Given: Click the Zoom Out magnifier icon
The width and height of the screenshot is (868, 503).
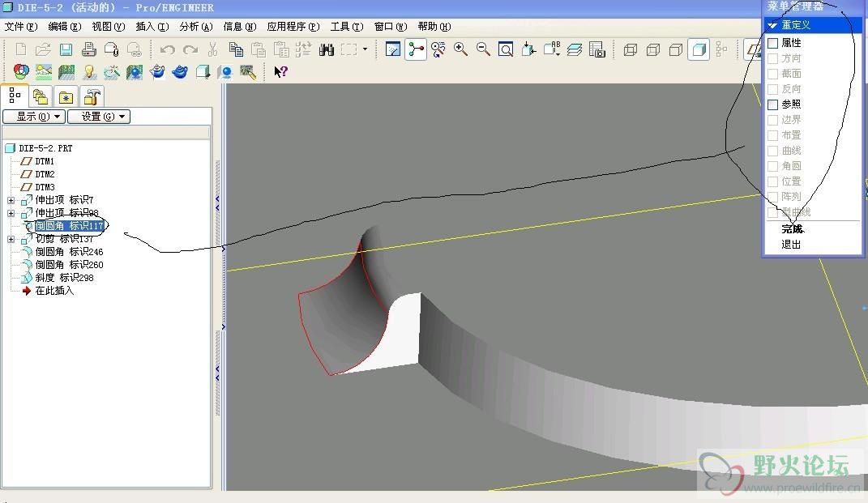Looking at the screenshot, I should point(483,49).
